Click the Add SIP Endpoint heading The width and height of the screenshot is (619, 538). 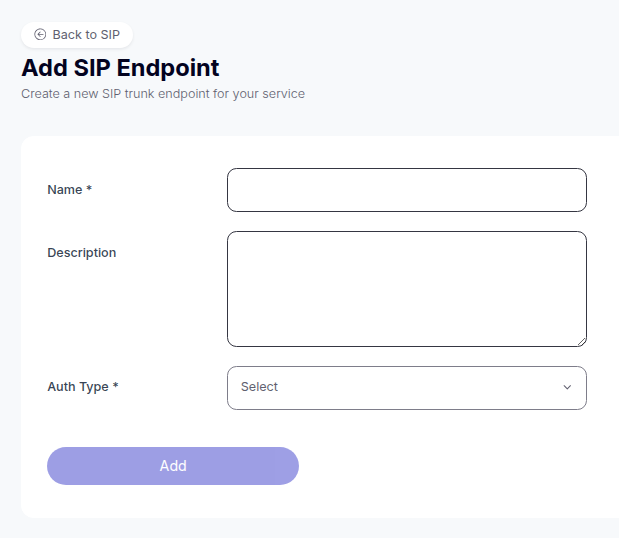(120, 68)
